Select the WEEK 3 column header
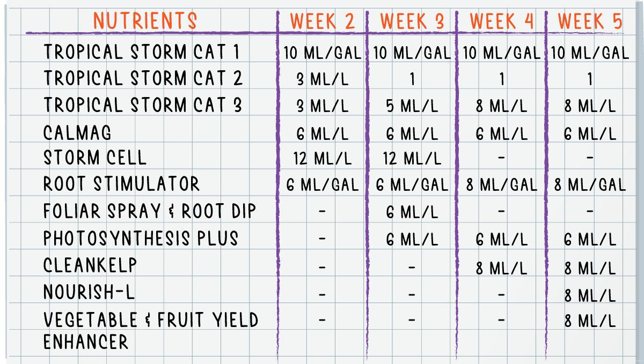This screenshot has height=364, width=644. (x=412, y=21)
